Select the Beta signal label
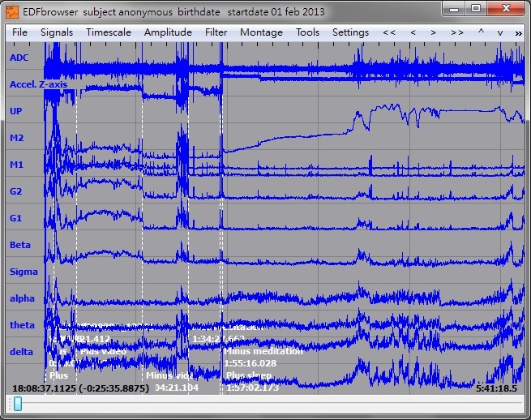 20,245
